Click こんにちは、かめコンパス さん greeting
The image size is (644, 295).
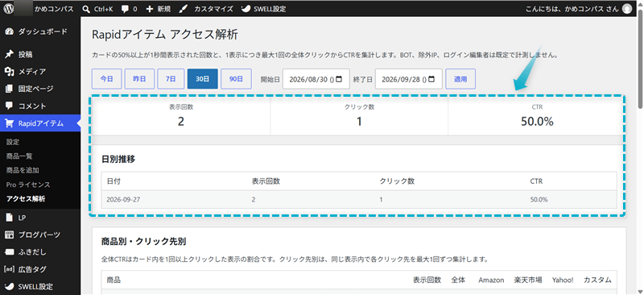click(x=572, y=9)
